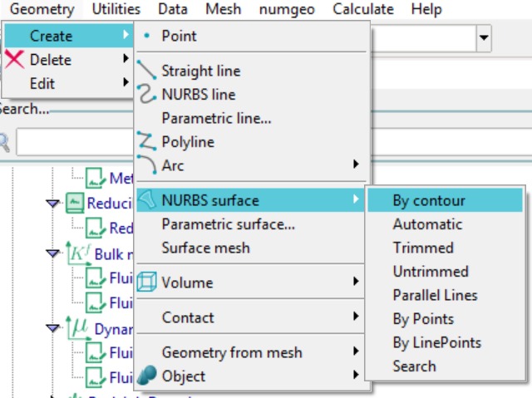This screenshot has width=532, height=398.
Task: Click the red X Delete icon
Action: (14, 60)
